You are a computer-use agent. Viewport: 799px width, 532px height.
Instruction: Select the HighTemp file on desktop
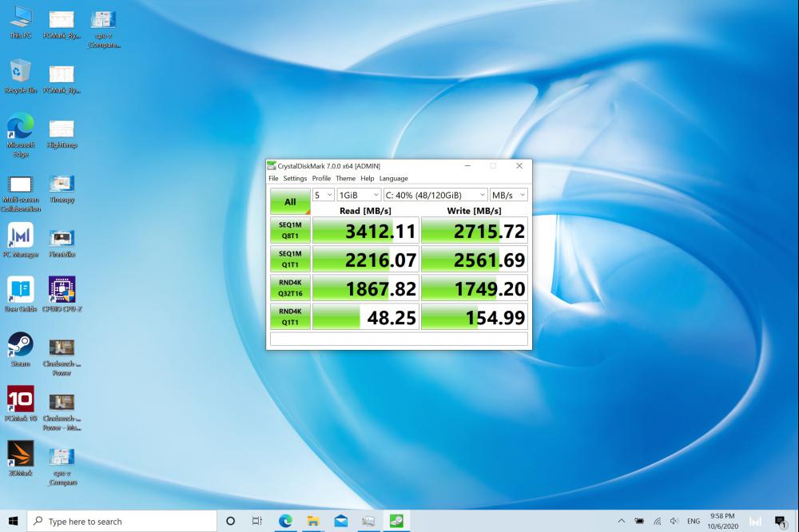point(62,134)
